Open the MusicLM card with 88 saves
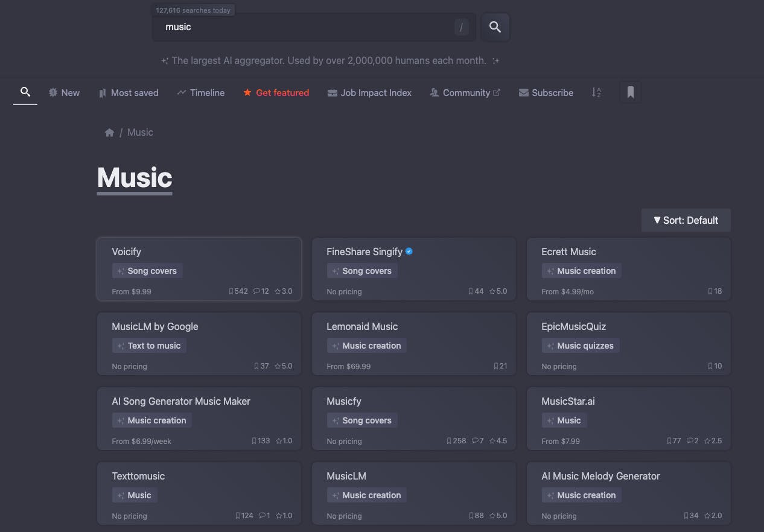 414,493
